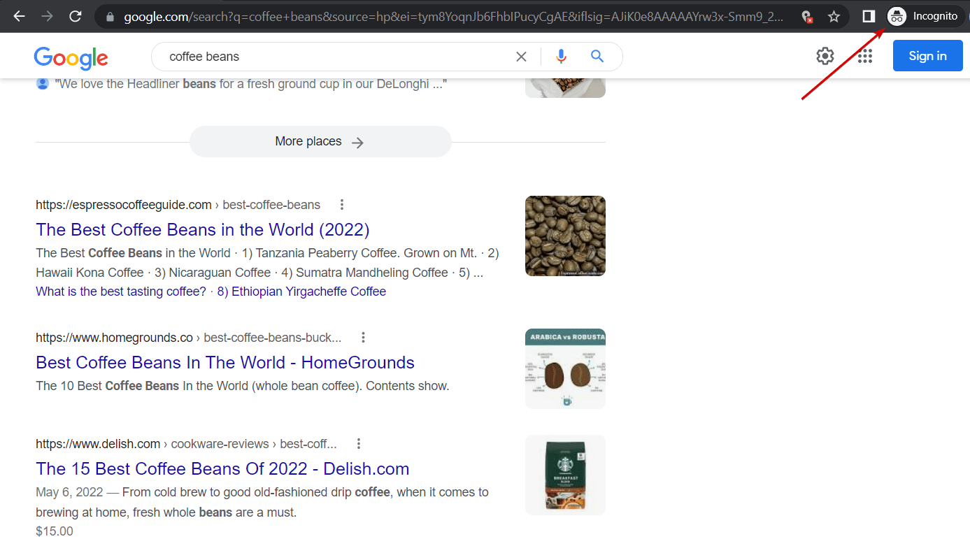Bookmark this page with the star icon
The width and height of the screenshot is (970, 560).
point(834,16)
